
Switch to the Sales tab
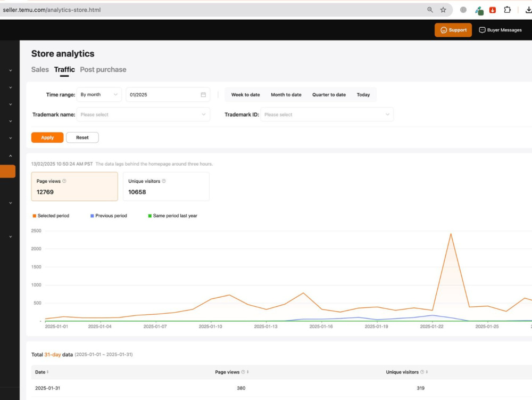coord(40,70)
